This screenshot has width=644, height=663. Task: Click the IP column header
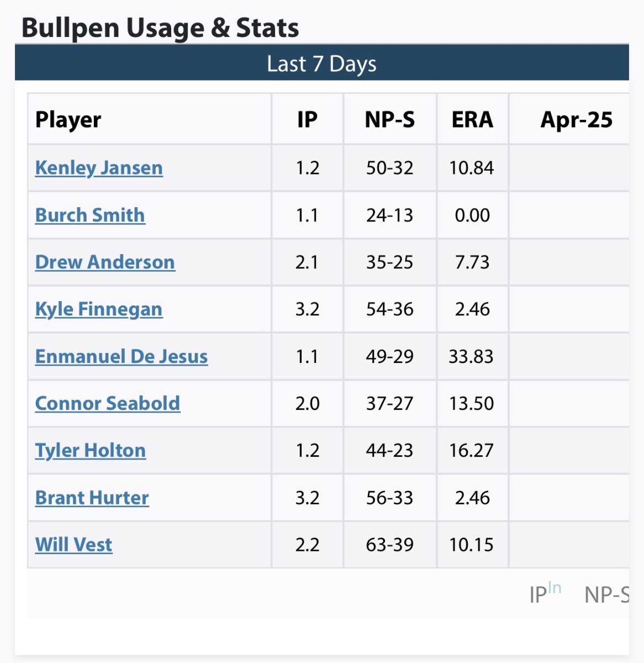307,120
